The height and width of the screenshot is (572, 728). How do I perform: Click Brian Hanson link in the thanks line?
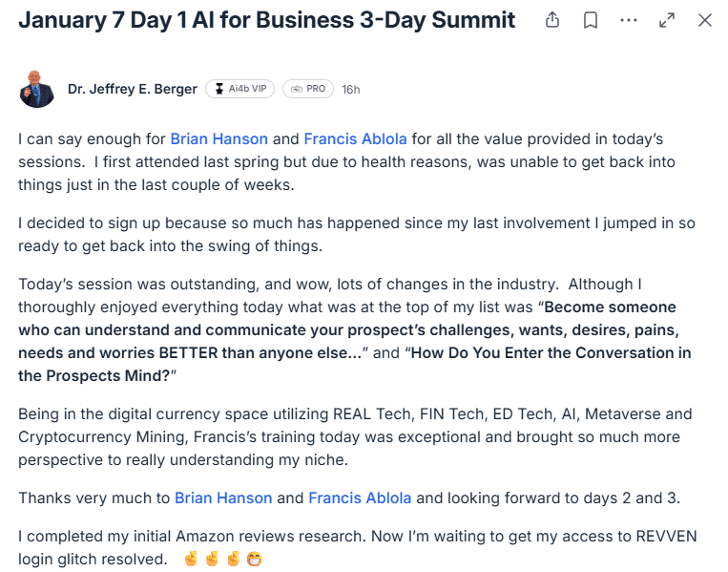[x=223, y=498]
